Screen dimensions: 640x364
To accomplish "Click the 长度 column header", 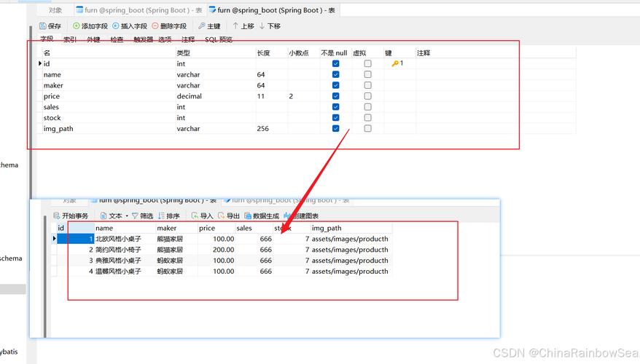I will (x=271, y=53).
